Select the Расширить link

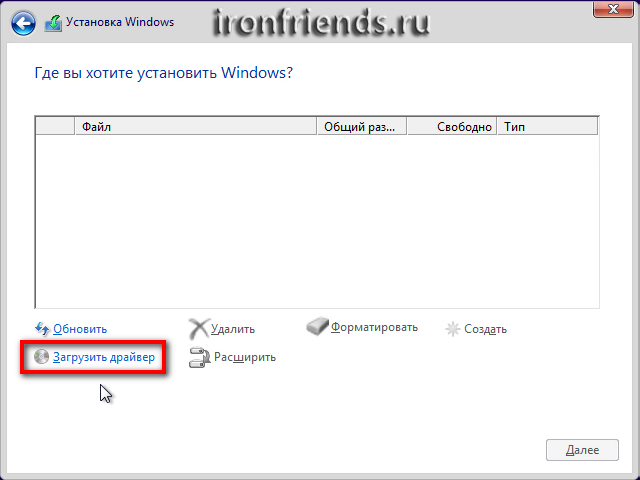click(x=244, y=357)
